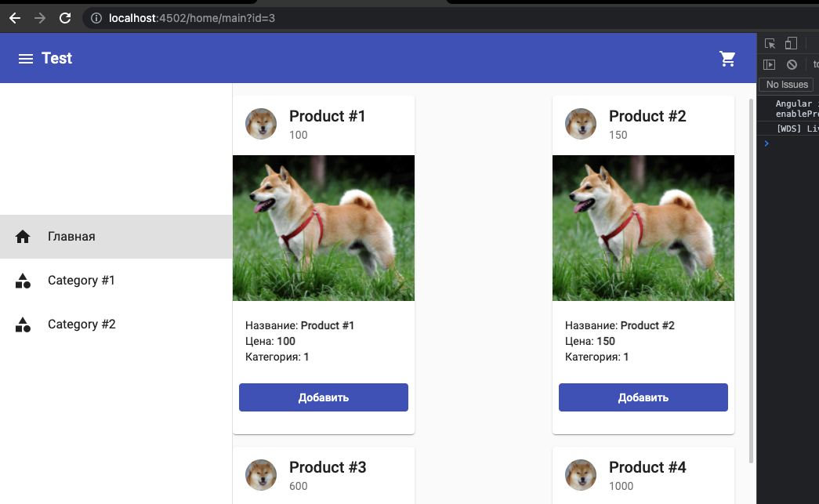This screenshot has height=504, width=819.
Task: Click the Product #4 card title
Action: (647, 467)
